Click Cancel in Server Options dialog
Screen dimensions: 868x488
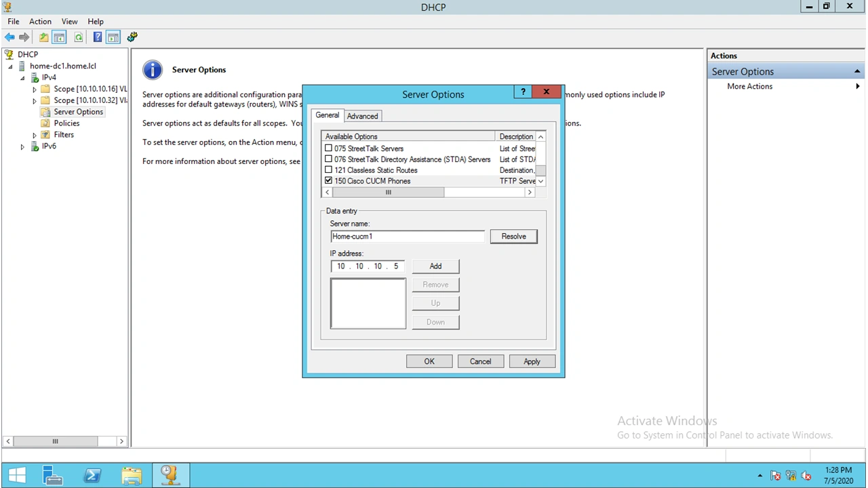click(x=480, y=361)
